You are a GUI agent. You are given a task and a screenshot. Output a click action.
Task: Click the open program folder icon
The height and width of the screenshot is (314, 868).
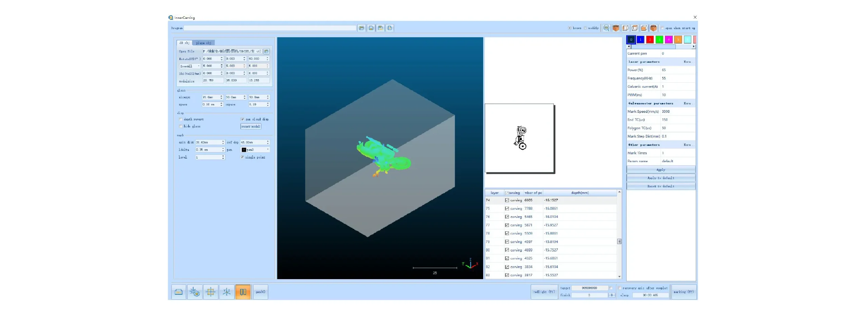coord(361,28)
